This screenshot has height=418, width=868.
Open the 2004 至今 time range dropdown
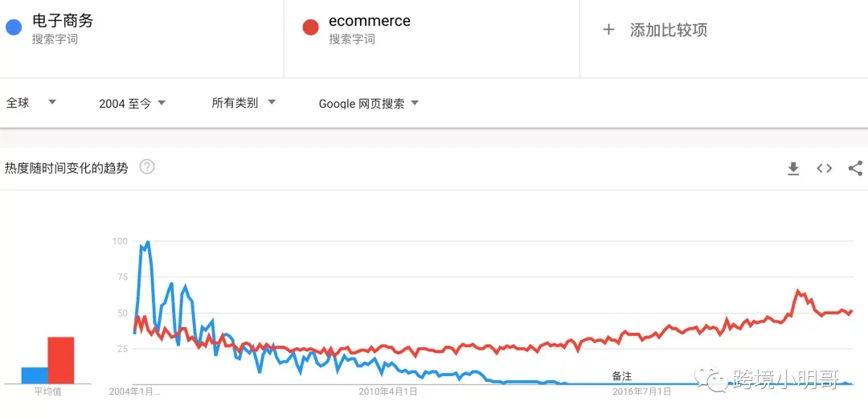[133, 103]
